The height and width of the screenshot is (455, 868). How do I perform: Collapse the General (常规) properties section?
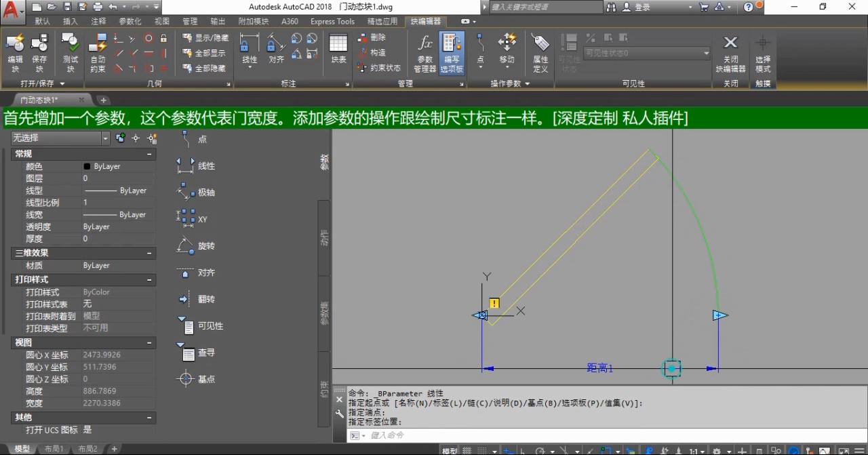click(149, 154)
